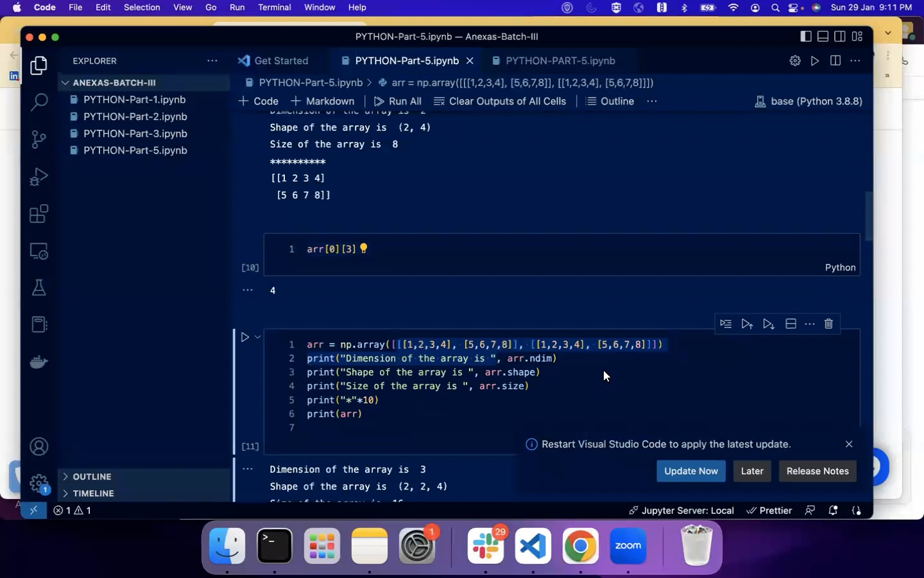This screenshot has width=924, height=578.
Task: Click Update Now button
Action: tap(691, 471)
